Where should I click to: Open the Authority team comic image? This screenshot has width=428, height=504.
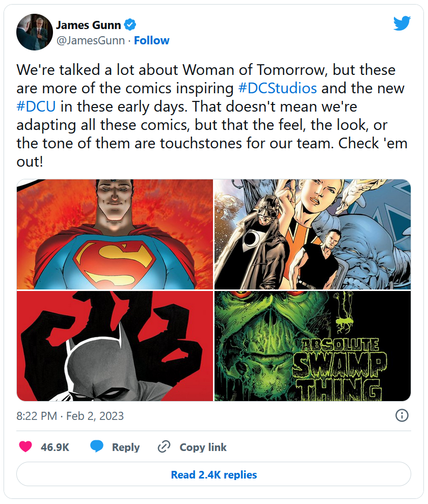pyautogui.click(x=312, y=234)
